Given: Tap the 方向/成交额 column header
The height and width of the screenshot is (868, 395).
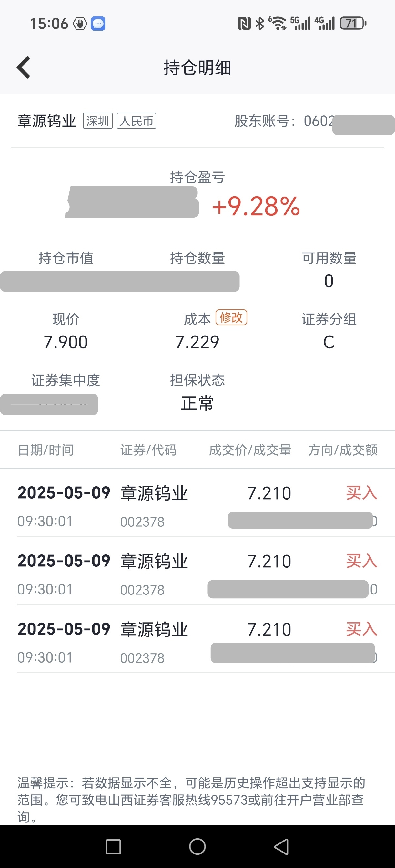Looking at the screenshot, I should (x=343, y=450).
